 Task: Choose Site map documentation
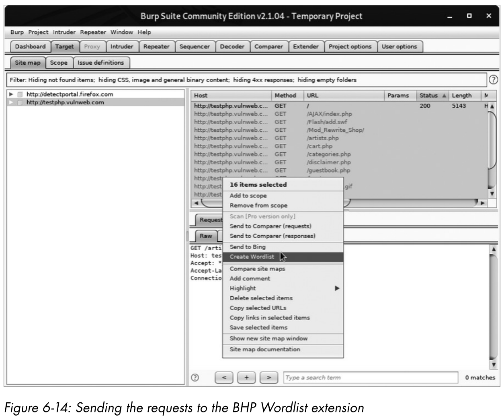(283, 349)
